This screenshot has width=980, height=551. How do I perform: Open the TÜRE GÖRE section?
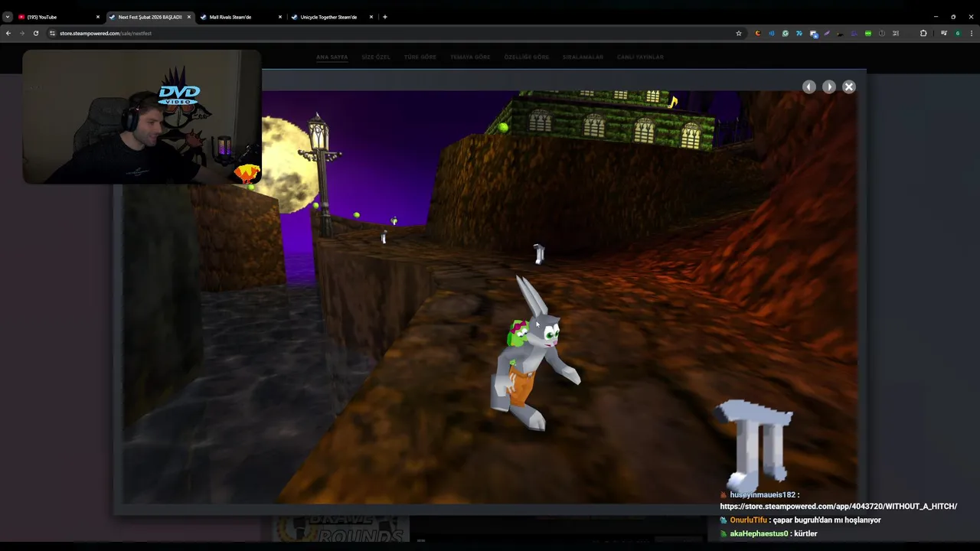tap(420, 57)
